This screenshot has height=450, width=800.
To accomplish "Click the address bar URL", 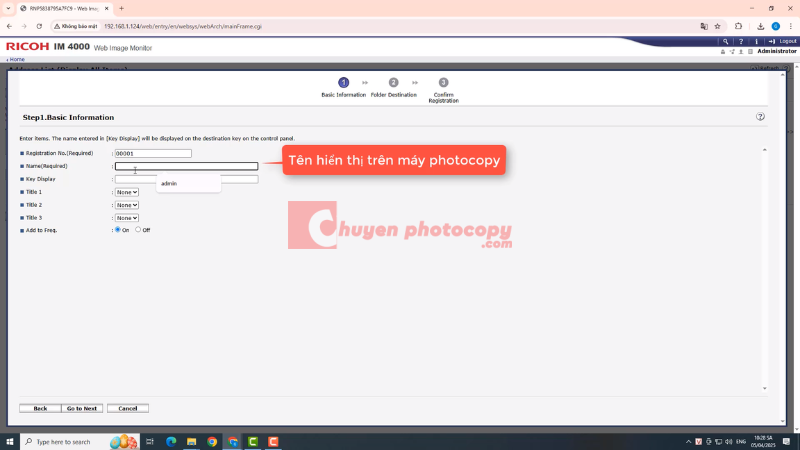I will click(183, 27).
